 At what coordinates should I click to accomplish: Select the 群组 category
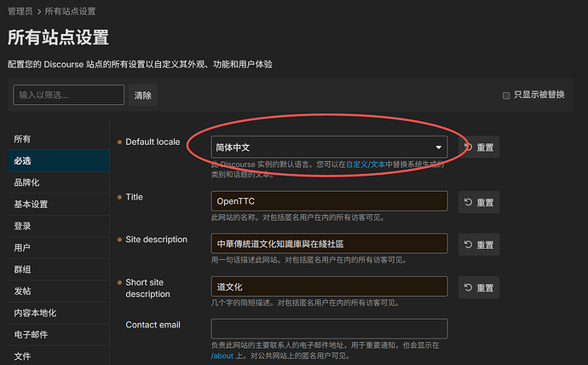tap(59, 269)
